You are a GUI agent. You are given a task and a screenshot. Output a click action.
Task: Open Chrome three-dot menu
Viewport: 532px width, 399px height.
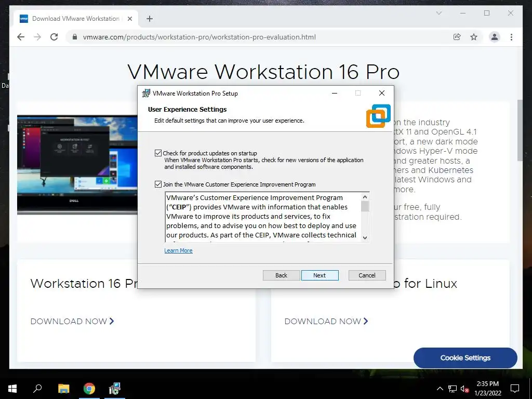pyautogui.click(x=511, y=37)
